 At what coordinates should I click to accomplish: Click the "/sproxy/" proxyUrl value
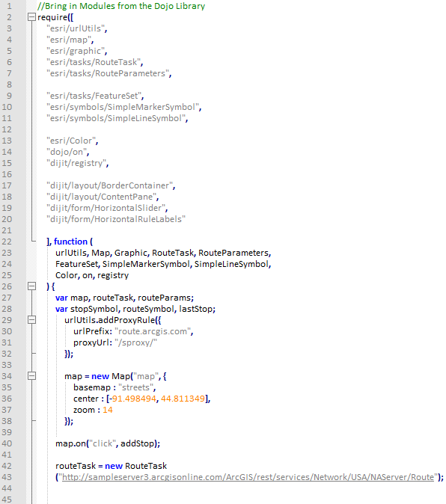pos(135,342)
